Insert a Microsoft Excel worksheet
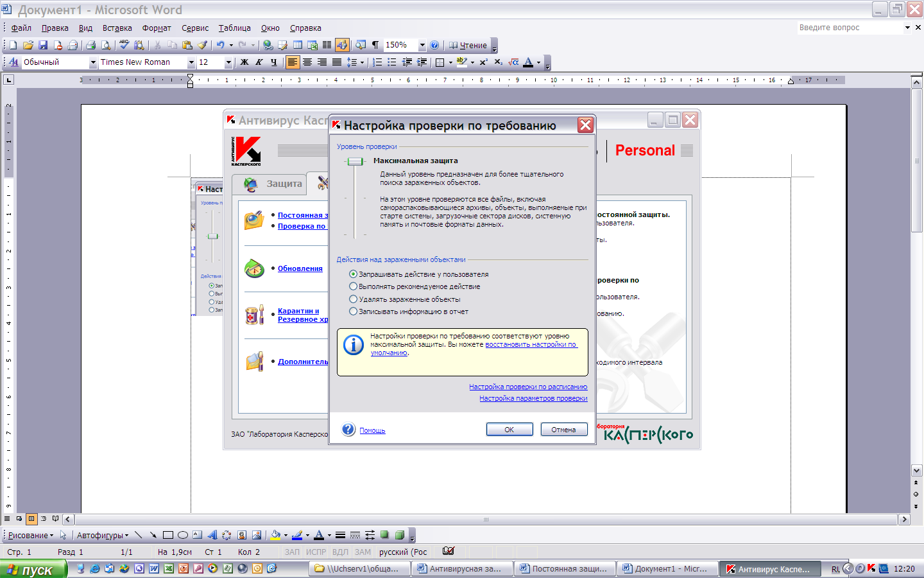Image resolution: width=924 pixels, height=578 pixels. 312,45
